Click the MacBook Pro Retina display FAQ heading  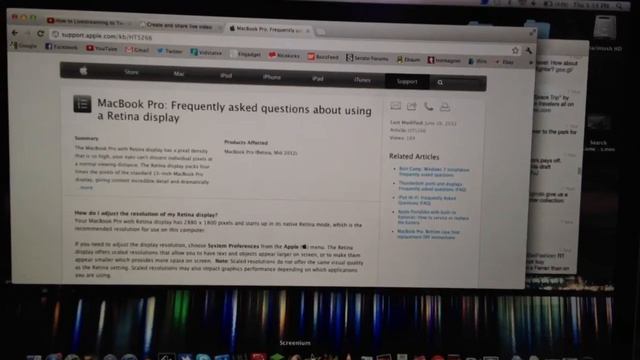(234, 110)
